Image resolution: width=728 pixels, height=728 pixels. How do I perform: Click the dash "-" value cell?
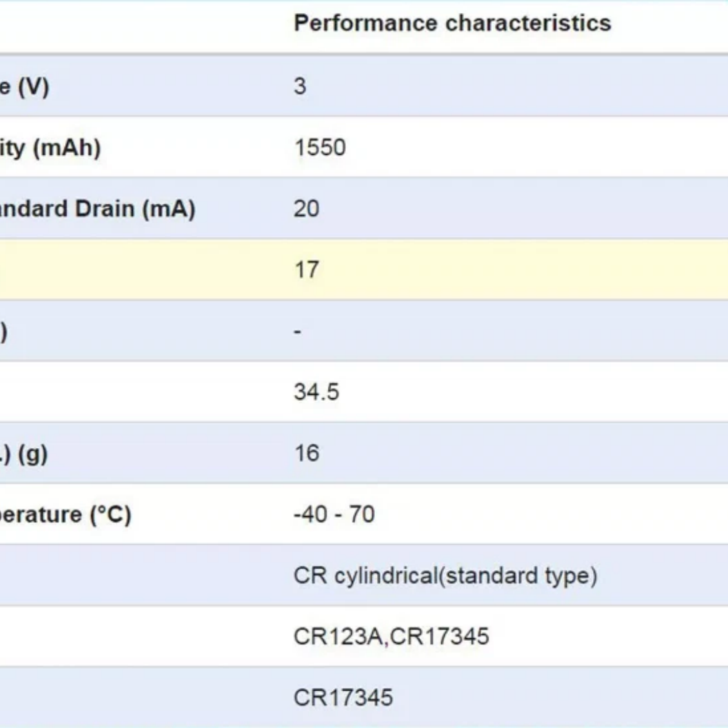pyautogui.click(x=298, y=331)
